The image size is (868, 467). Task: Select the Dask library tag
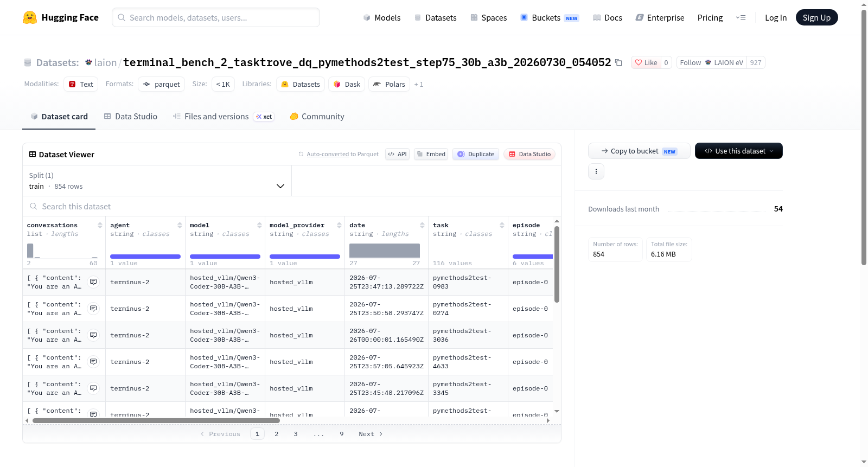347,84
